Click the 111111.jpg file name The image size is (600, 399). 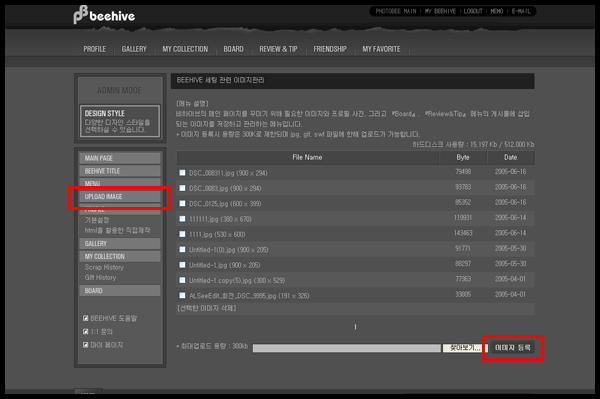click(220, 219)
